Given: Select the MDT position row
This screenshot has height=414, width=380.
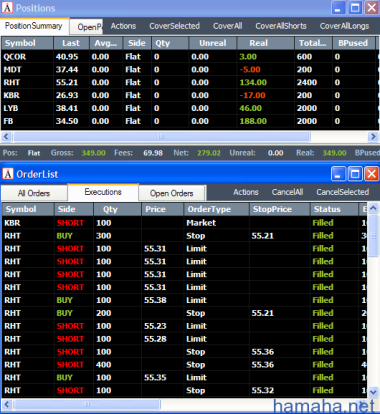Looking at the screenshot, I should (189, 70).
